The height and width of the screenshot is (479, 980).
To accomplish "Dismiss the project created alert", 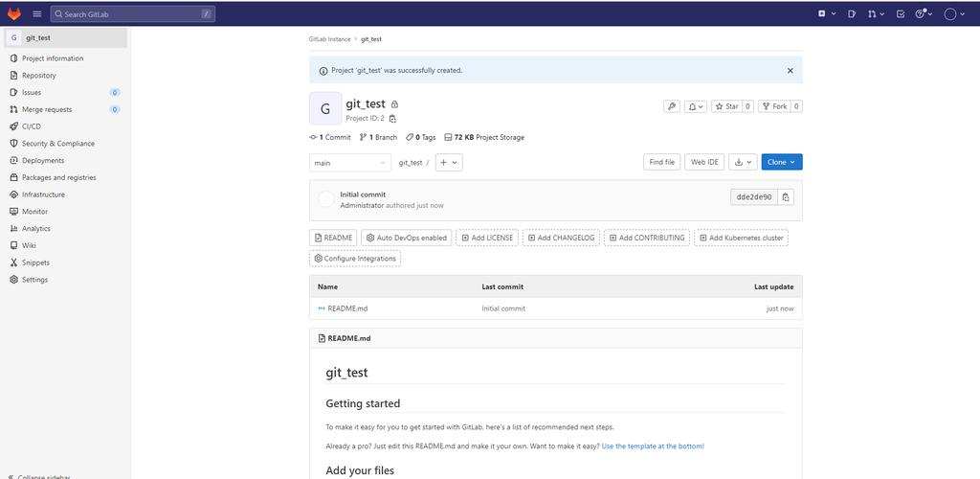I will point(790,71).
